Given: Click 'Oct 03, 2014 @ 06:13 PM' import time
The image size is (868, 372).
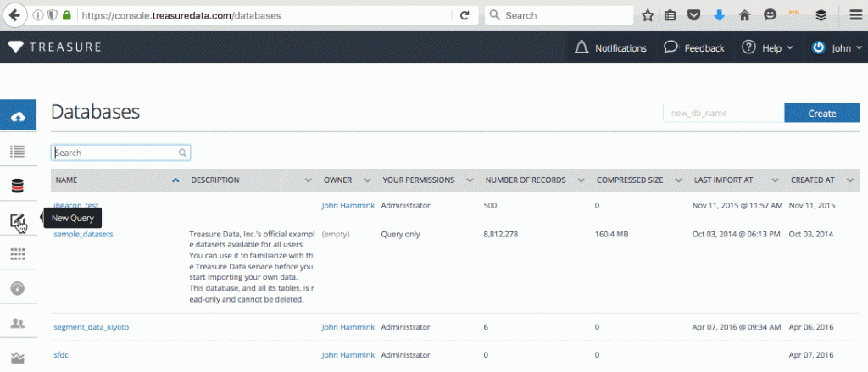Looking at the screenshot, I should tap(737, 234).
